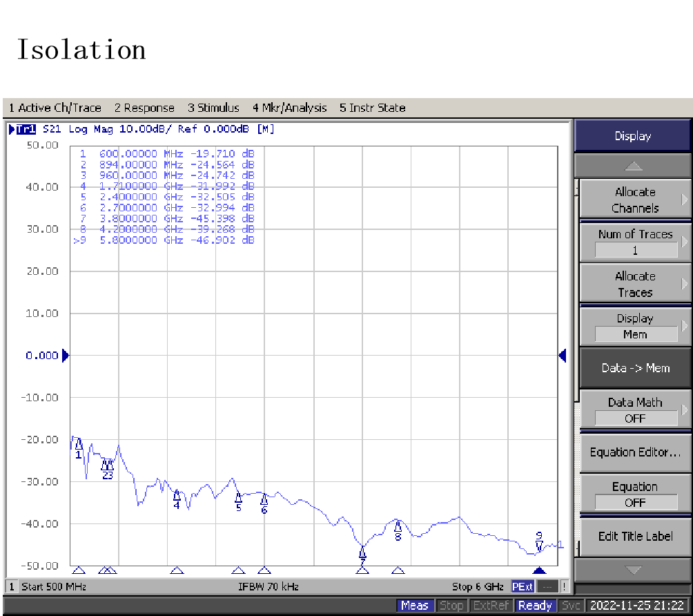Click the ExtRef status indicator
Viewport: 693px width, 616px height.
point(491,606)
